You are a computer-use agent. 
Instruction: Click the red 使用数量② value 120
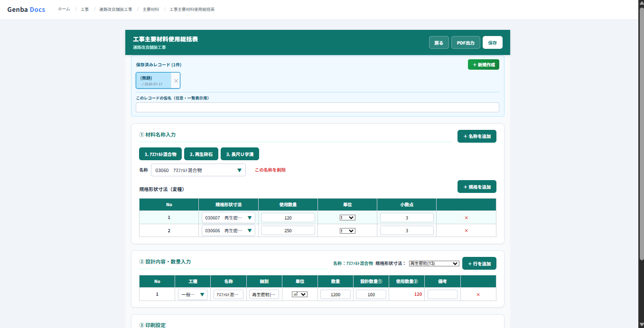pos(418,294)
